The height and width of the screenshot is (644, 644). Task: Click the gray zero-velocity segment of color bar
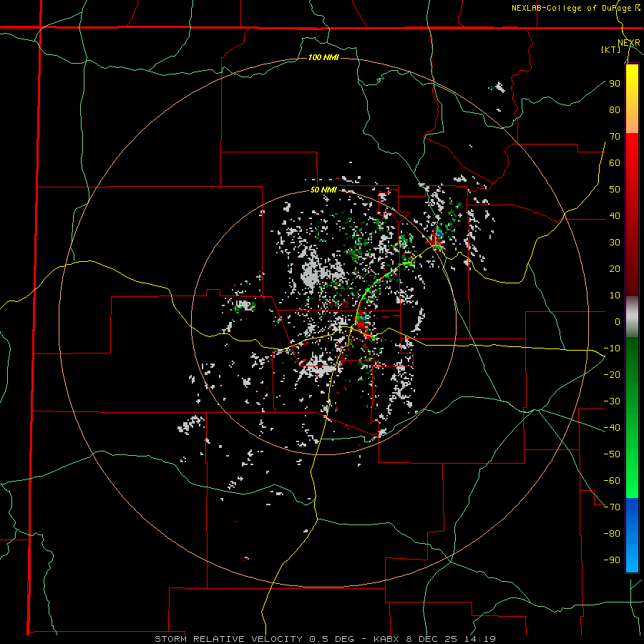(632, 317)
